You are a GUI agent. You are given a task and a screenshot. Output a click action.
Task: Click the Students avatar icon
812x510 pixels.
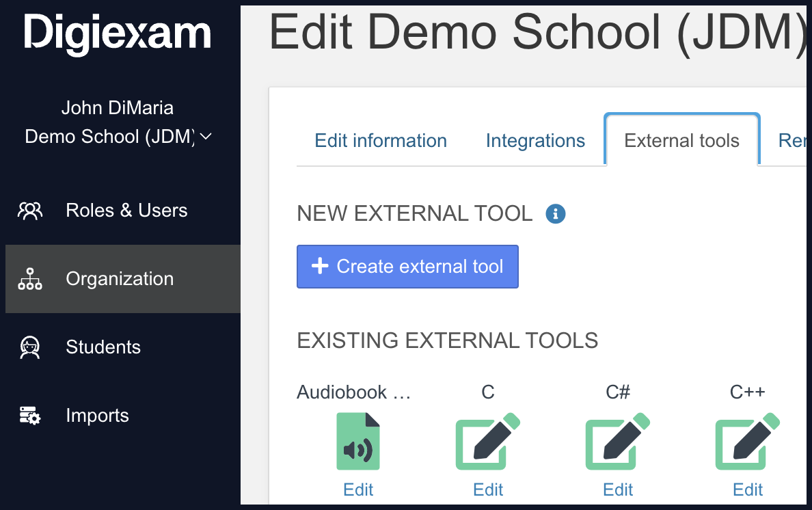click(x=30, y=347)
